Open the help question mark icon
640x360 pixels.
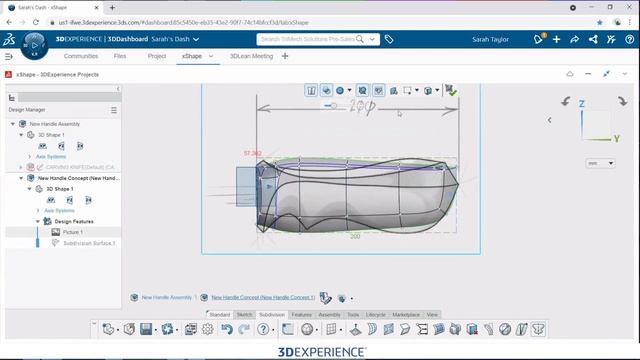(x=629, y=39)
